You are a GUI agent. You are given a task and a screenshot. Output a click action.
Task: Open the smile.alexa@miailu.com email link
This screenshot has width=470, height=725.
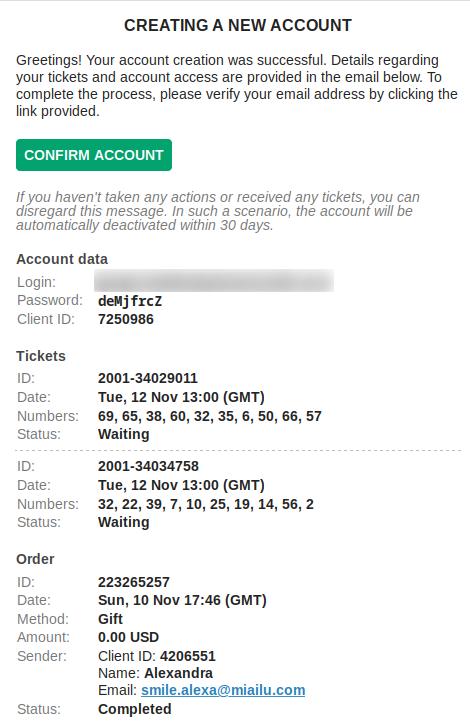[223, 690]
